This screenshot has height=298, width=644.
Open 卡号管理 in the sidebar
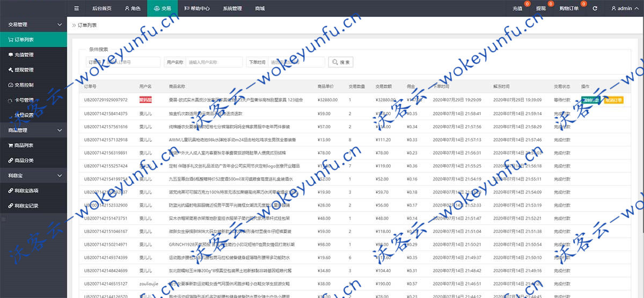(33, 100)
